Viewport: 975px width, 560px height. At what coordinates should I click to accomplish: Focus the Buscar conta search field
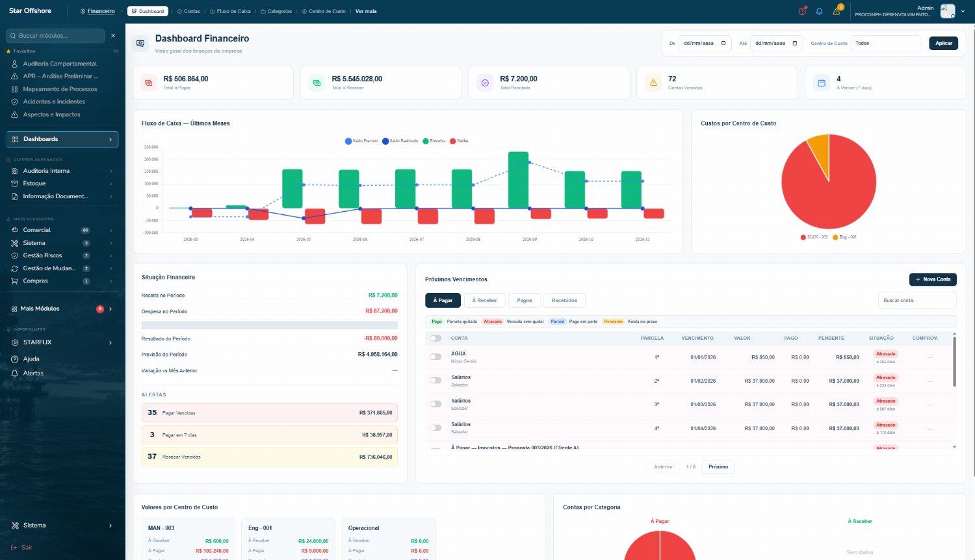pos(917,300)
